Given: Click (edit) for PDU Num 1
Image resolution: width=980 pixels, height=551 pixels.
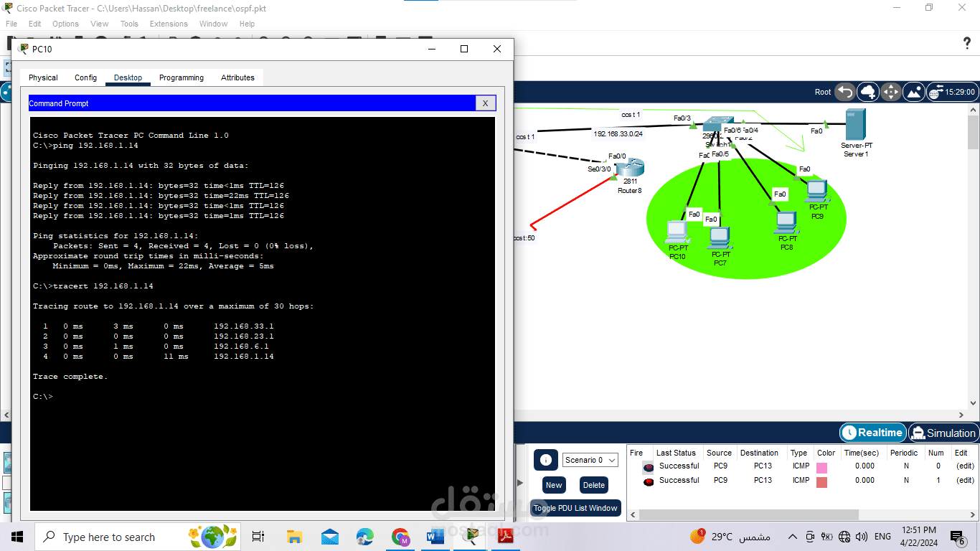Looking at the screenshot, I should tap(965, 481).
